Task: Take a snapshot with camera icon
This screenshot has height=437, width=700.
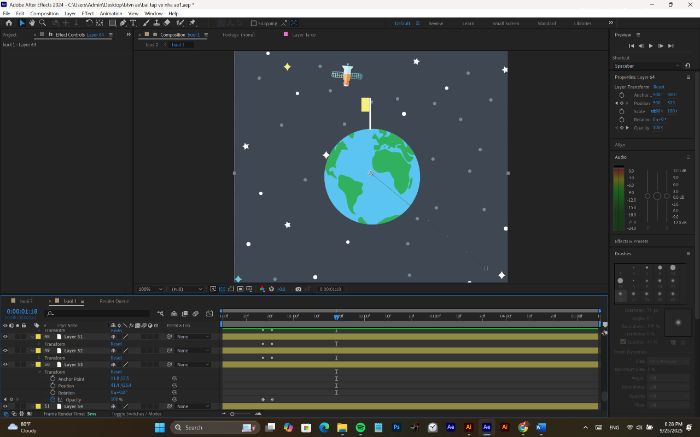Action: (x=298, y=289)
